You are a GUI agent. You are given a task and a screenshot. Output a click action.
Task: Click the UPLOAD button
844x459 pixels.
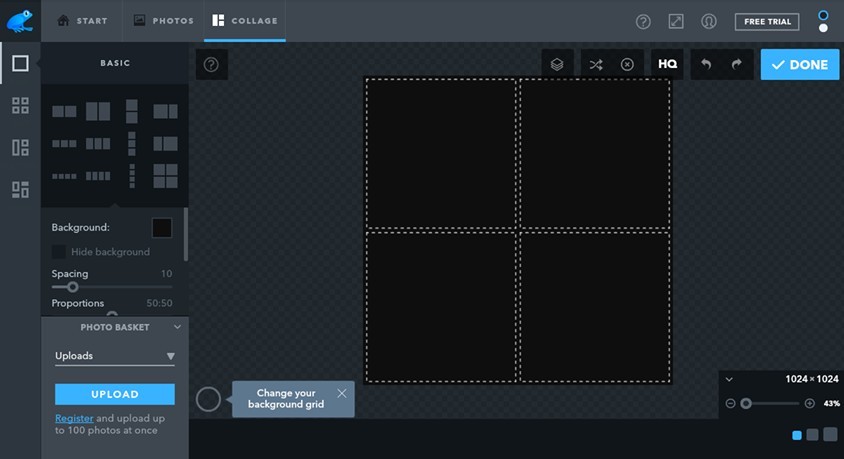pos(115,394)
